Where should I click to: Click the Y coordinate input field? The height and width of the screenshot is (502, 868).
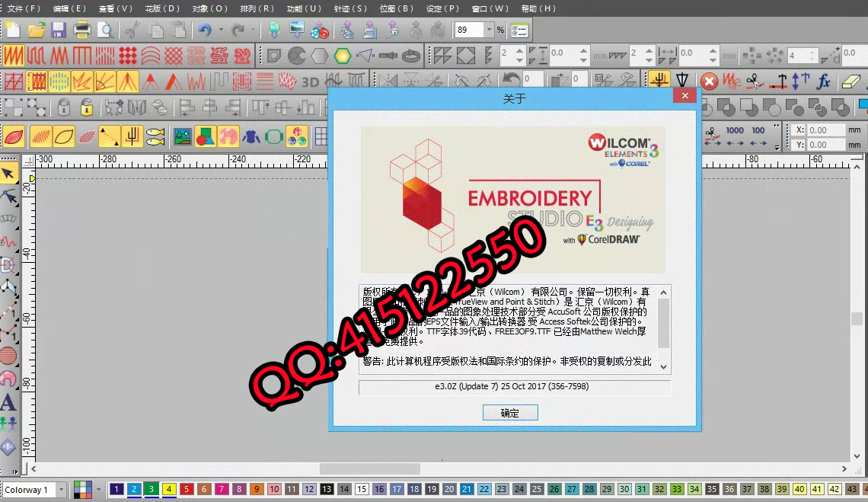click(826, 145)
